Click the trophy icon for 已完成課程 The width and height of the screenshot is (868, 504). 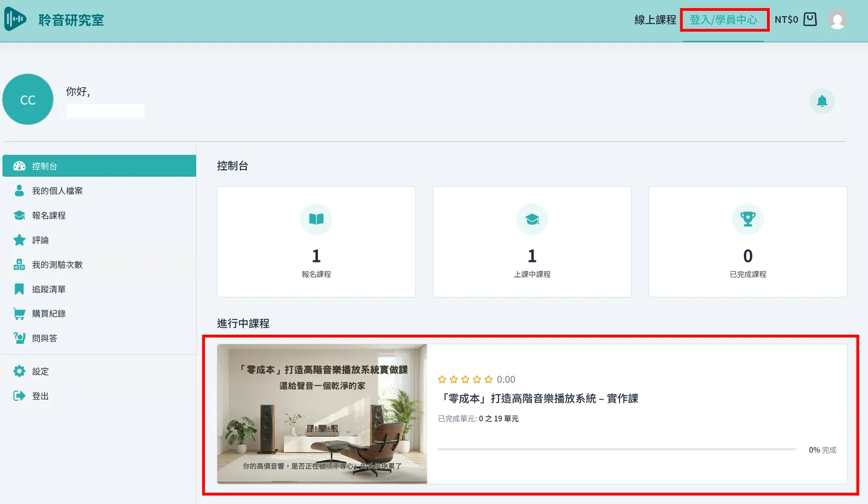(748, 219)
